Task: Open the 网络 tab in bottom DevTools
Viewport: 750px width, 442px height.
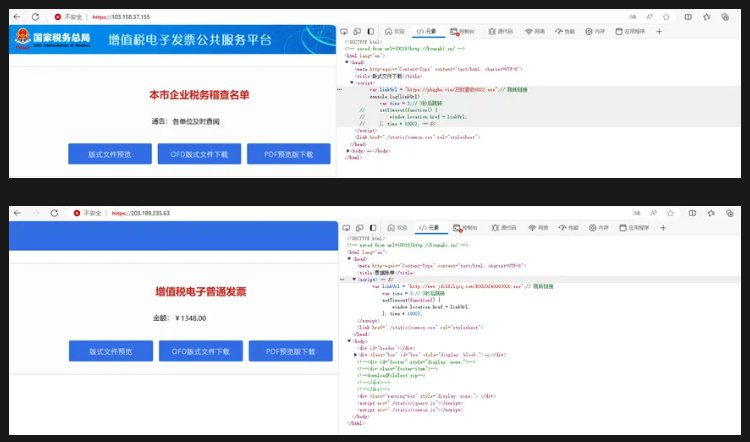Action: [538, 228]
